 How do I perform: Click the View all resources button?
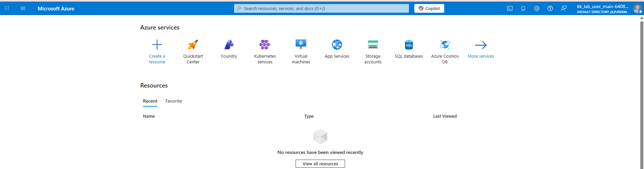pos(320,164)
